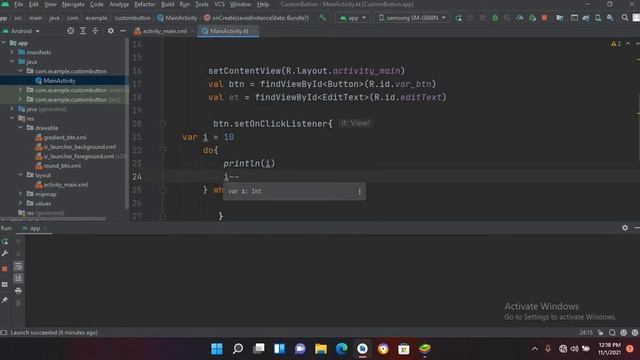Open Project Structure toolbar icon
Viewport: 640px width, 360px height.
click(x=560, y=18)
